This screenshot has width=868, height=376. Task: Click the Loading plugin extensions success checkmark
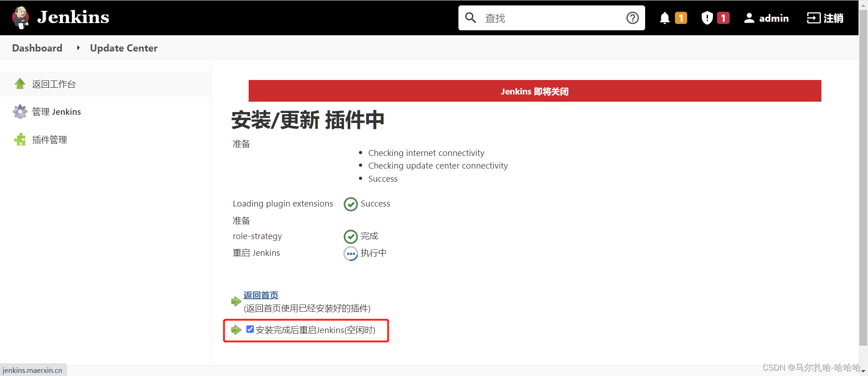point(351,204)
